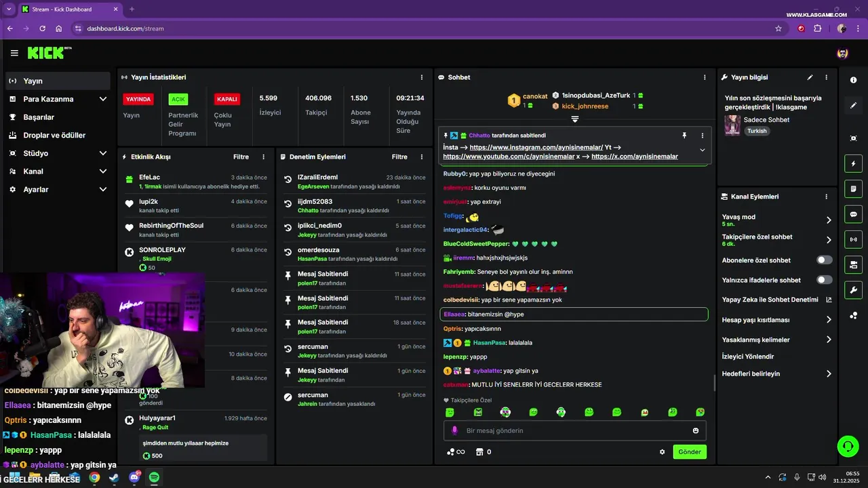This screenshot has width=868, height=488.
Task: Open Sohbet panel three-dot options
Action: tap(705, 77)
